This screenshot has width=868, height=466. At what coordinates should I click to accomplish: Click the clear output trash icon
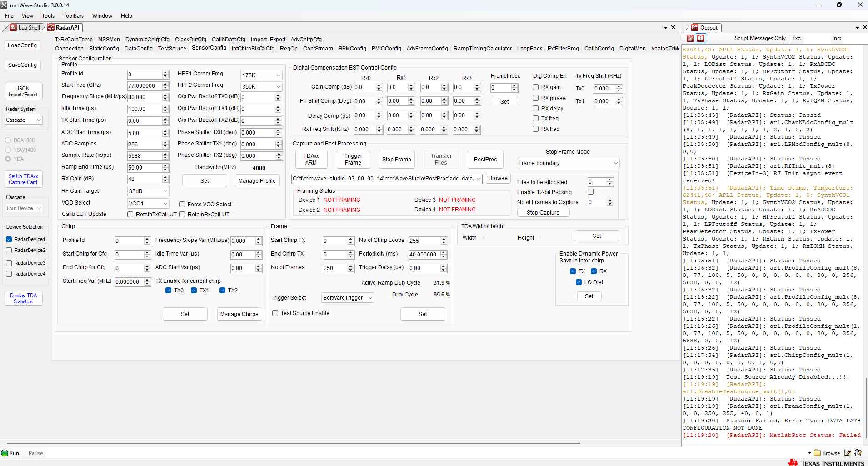(x=690, y=38)
